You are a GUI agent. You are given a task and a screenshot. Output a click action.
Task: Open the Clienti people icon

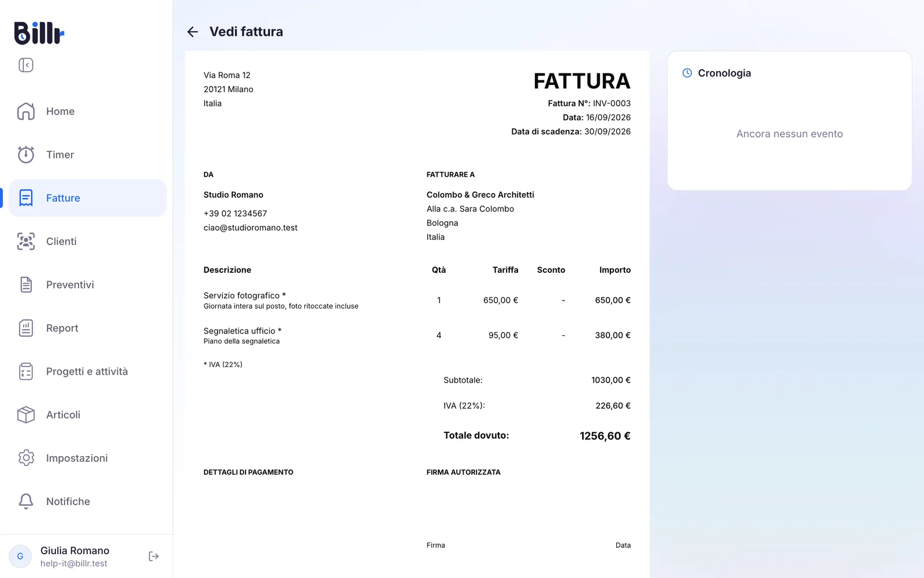click(x=26, y=241)
